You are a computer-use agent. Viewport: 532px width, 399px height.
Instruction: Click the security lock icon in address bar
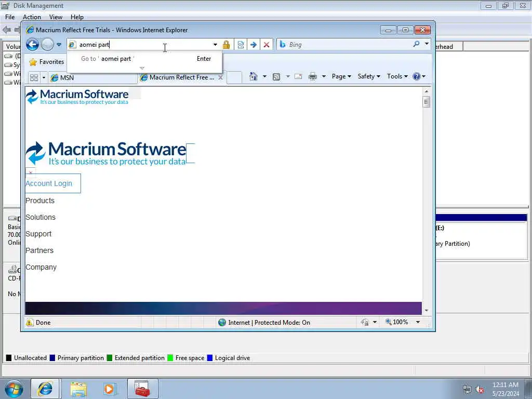coord(227,45)
